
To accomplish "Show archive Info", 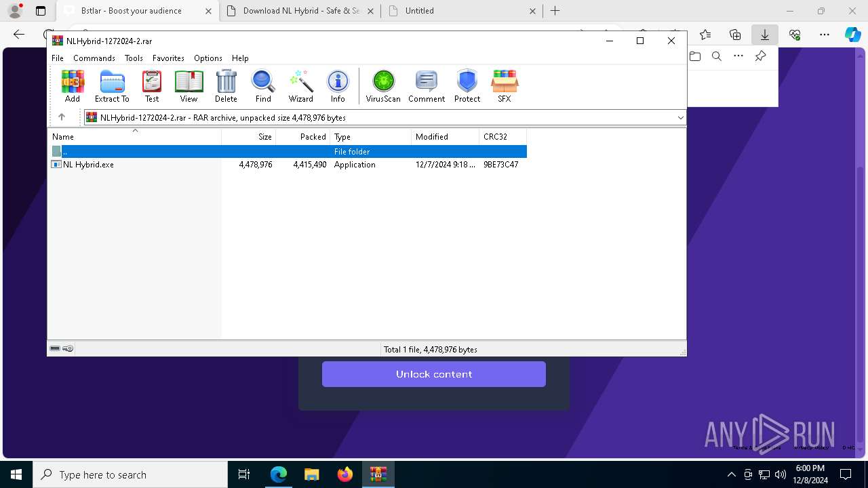I will tap(338, 86).
